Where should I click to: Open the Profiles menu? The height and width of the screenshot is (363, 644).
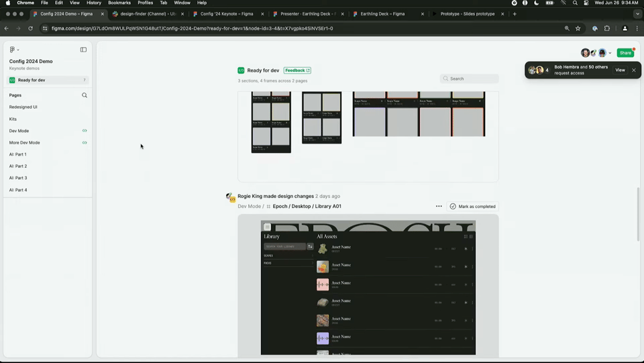145,3
